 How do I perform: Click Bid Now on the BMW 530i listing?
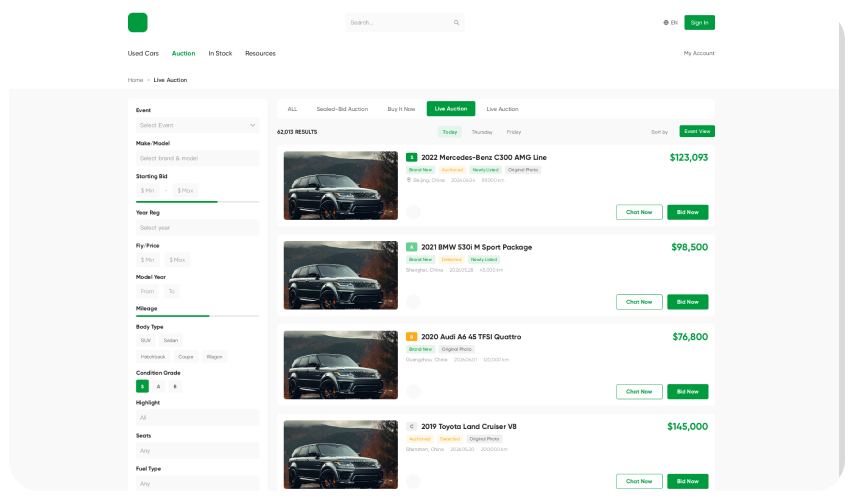coord(688,302)
